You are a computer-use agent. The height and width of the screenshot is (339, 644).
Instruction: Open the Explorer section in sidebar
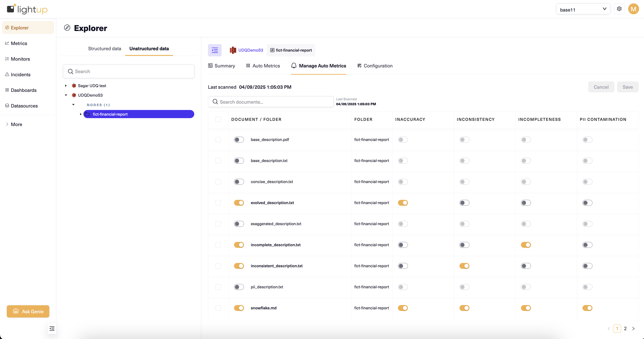[19, 28]
